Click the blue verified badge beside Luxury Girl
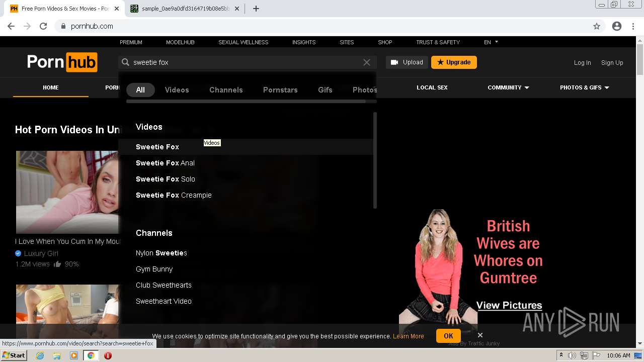Image resolution: width=644 pixels, height=362 pixels. tap(18, 253)
